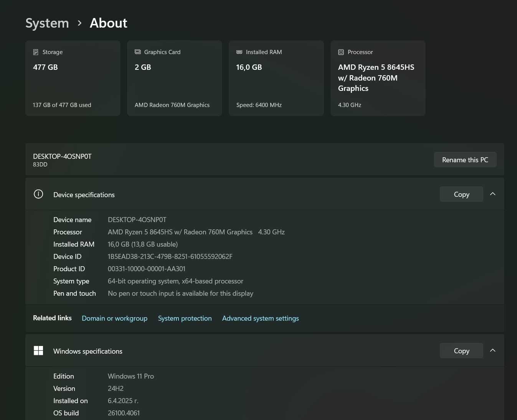Click the Installed RAM icon

240,52
